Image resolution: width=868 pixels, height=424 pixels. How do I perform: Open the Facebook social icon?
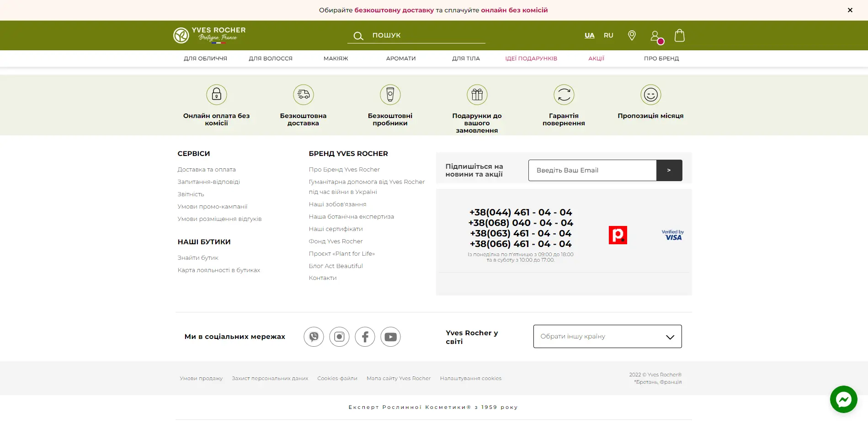click(x=365, y=337)
